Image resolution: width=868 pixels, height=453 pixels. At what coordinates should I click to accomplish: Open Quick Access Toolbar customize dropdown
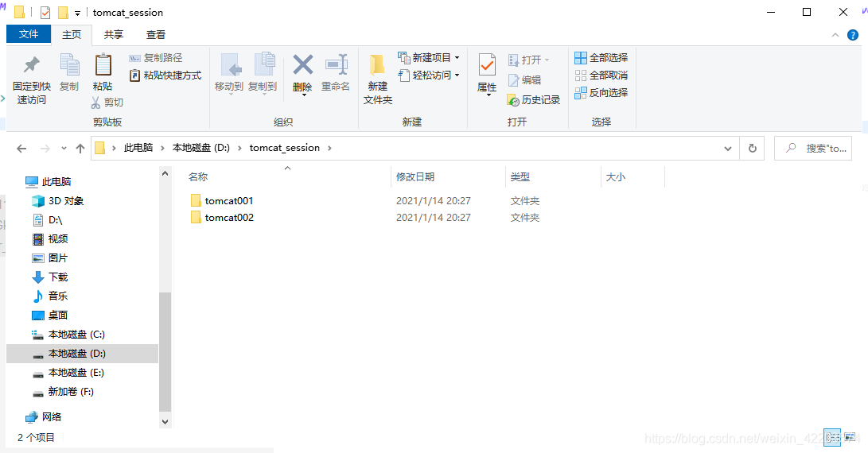pyautogui.click(x=77, y=13)
